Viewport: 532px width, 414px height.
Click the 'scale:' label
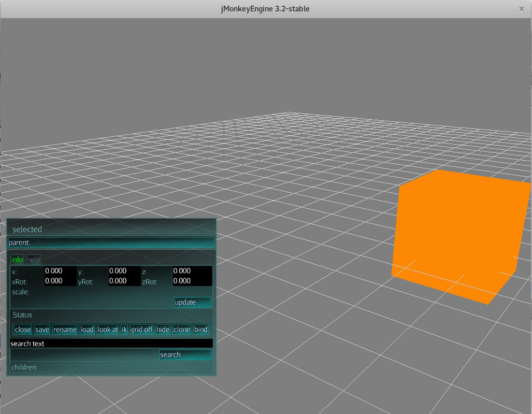[21, 292]
